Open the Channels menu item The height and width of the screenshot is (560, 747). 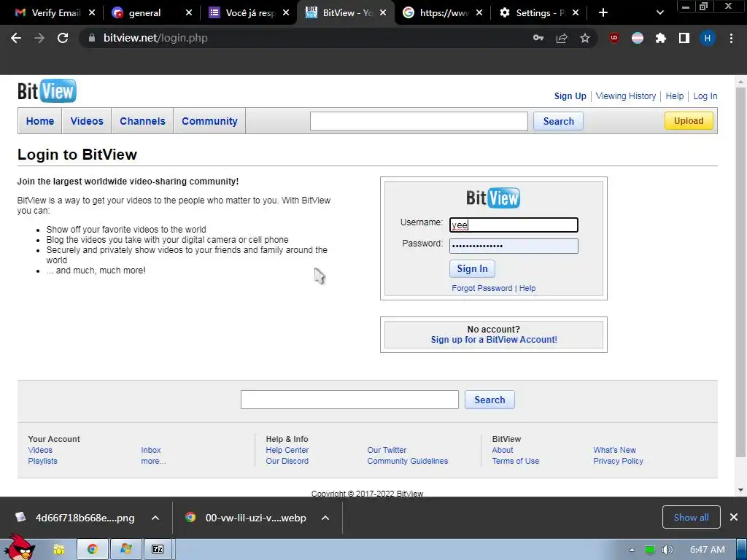(x=142, y=121)
